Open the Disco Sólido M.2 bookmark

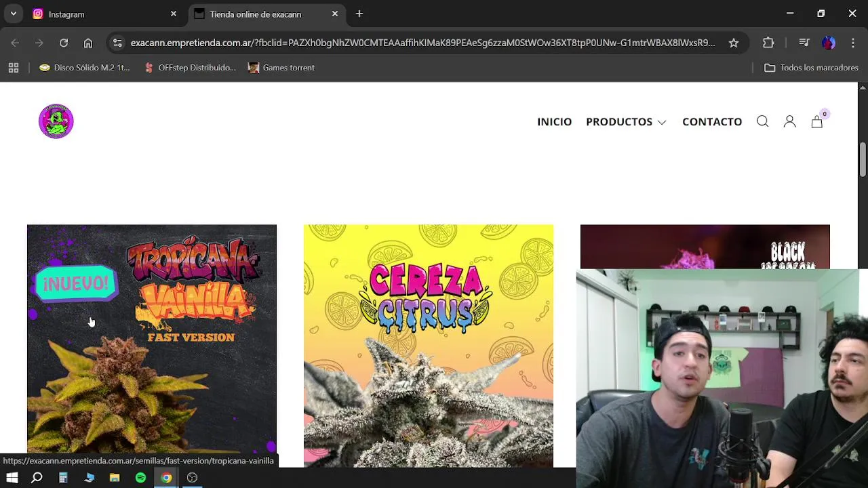coord(85,68)
